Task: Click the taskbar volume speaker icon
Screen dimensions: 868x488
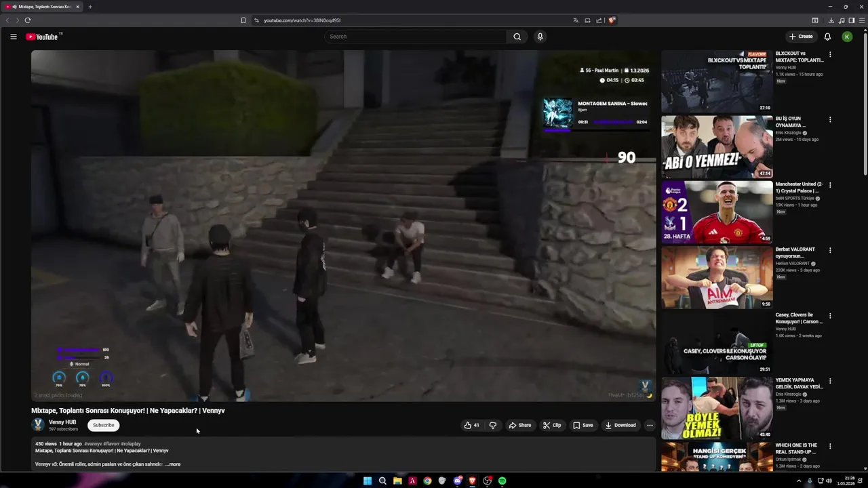Action: click(x=828, y=481)
